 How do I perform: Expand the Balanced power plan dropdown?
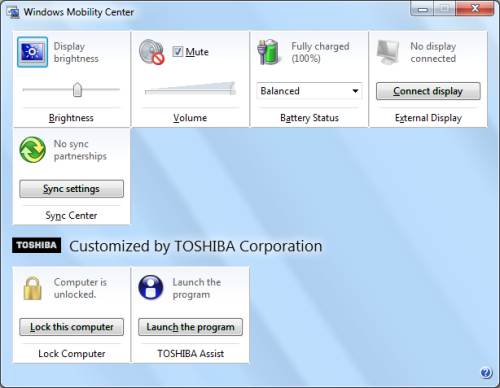309,91
